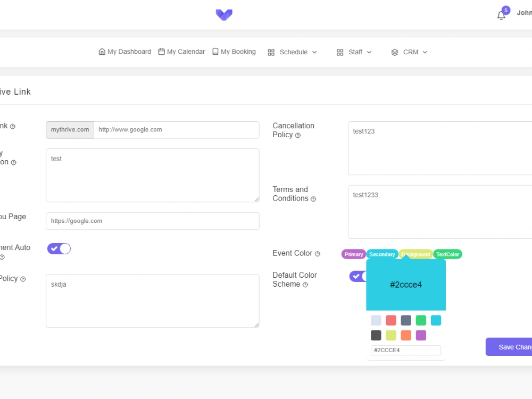
Task: Open the CRM menu
Action: click(x=409, y=52)
